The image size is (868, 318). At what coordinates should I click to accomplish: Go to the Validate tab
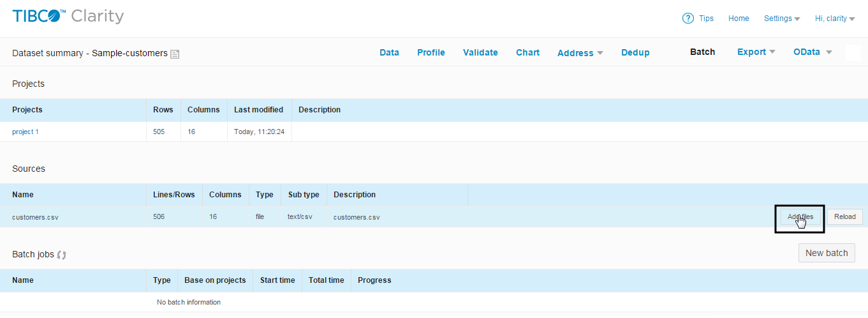click(480, 52)
